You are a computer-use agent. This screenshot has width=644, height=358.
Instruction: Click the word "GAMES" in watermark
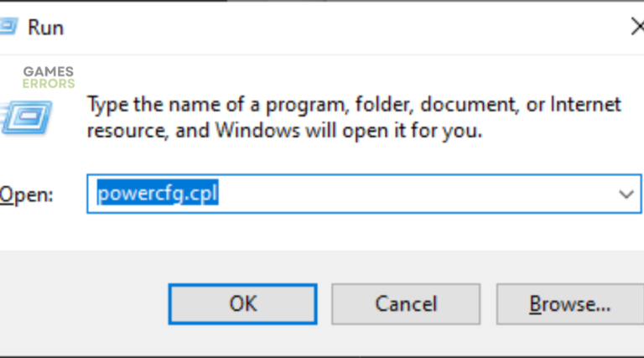(x=49, y=72)
